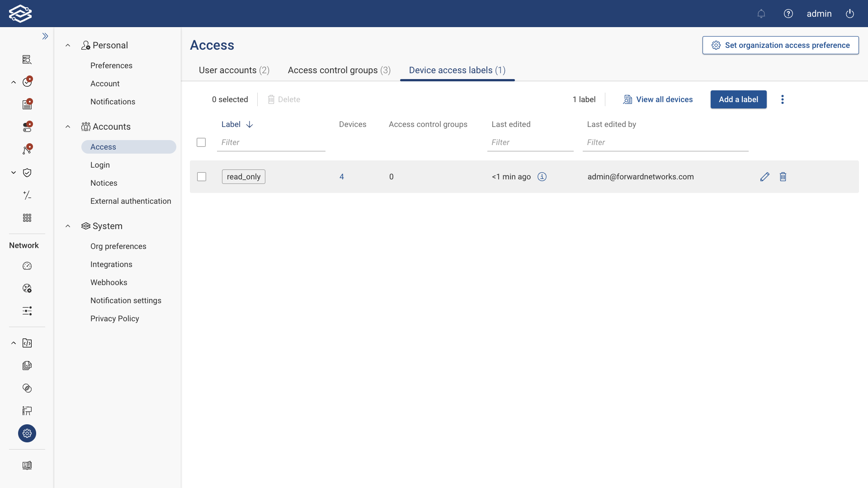Click Set organization access preference

(x=781, y=45)
